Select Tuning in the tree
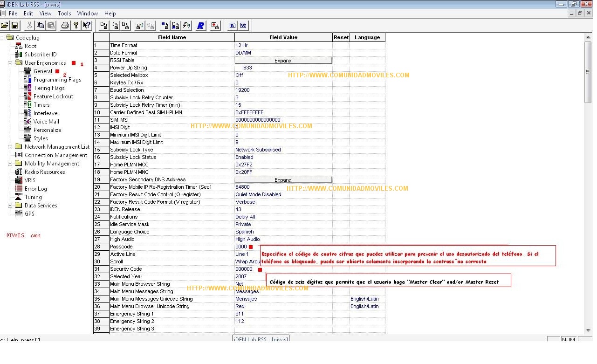This screenshot has width=597, height=364. pyautogui.click(x=33, y=197)
